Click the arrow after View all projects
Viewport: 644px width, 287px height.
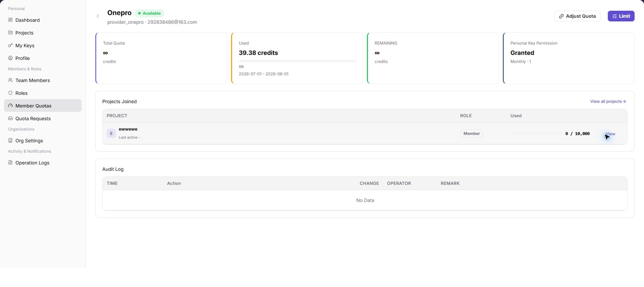(x=624, y=101)
